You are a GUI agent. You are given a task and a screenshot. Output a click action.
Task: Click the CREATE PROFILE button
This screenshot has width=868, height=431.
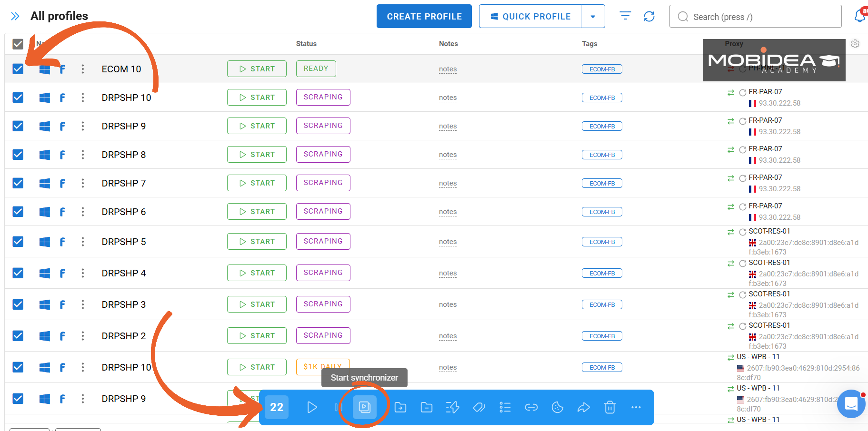424,16
